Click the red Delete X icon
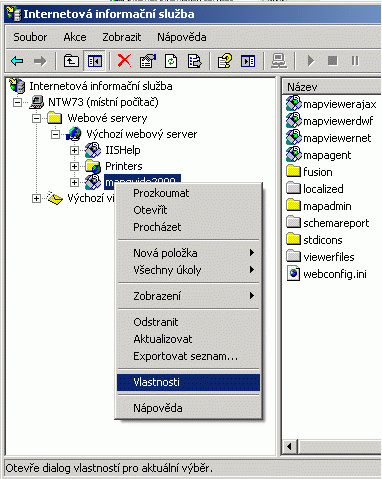 [x=124, y=61]
